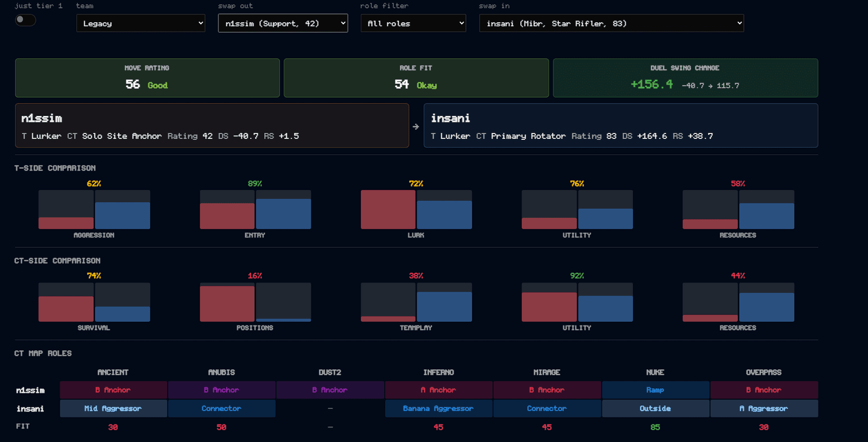Image resolution: width=868 pixels, height=442 pixels.
Task: Click the blue T-side Entry bar
Action: 284,214
